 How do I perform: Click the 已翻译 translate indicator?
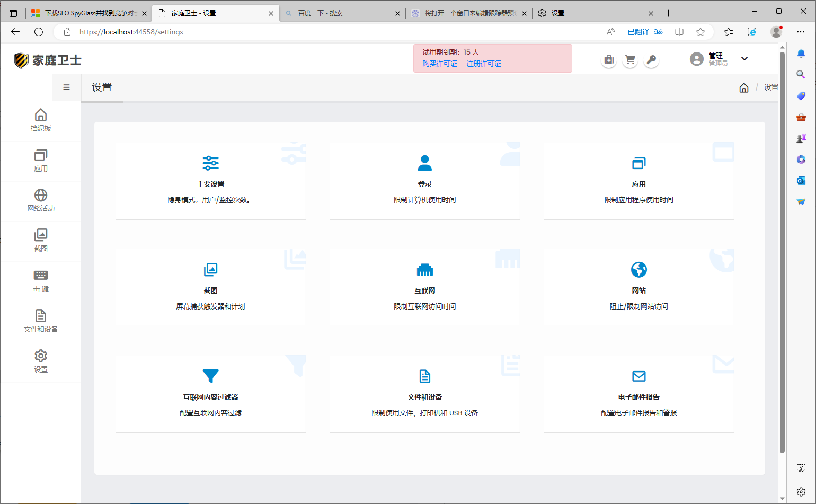(x=645, y=32)
